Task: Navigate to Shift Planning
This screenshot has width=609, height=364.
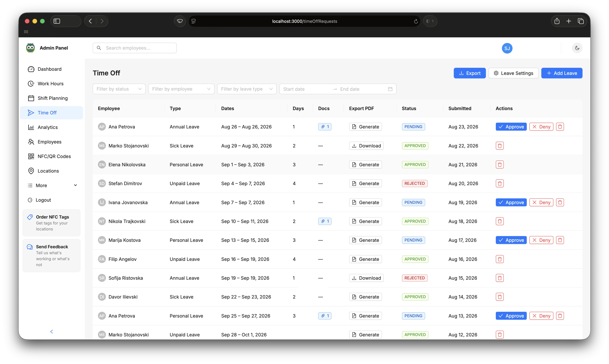Action: [52, 98]
